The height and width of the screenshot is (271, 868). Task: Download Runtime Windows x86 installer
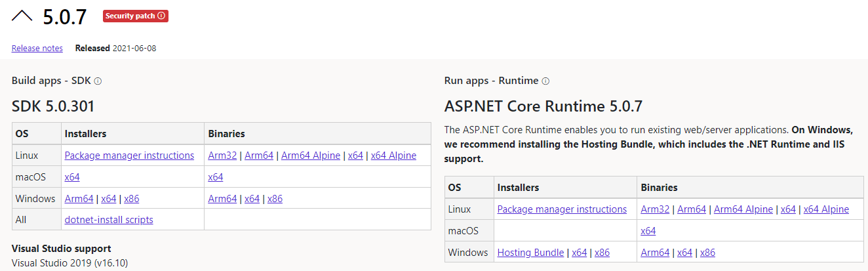(602, 253)
